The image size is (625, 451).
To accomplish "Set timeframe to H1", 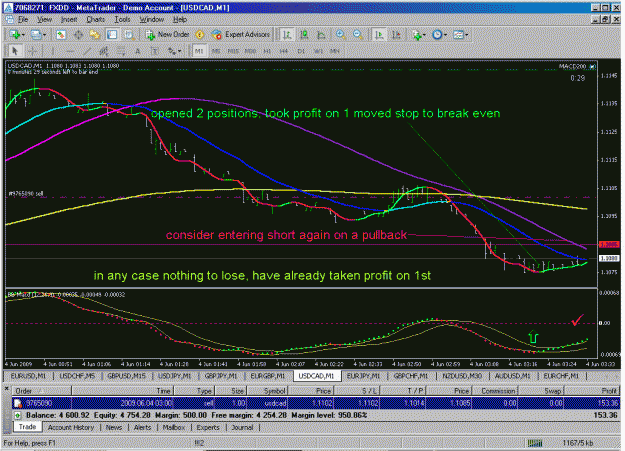I will (x=267, y=51).
